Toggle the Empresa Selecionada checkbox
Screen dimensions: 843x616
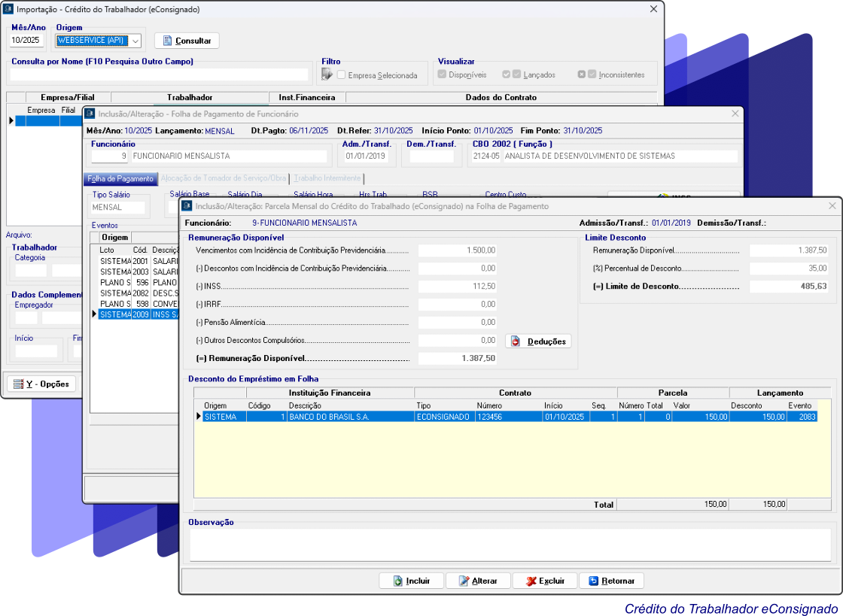(342, 75)
